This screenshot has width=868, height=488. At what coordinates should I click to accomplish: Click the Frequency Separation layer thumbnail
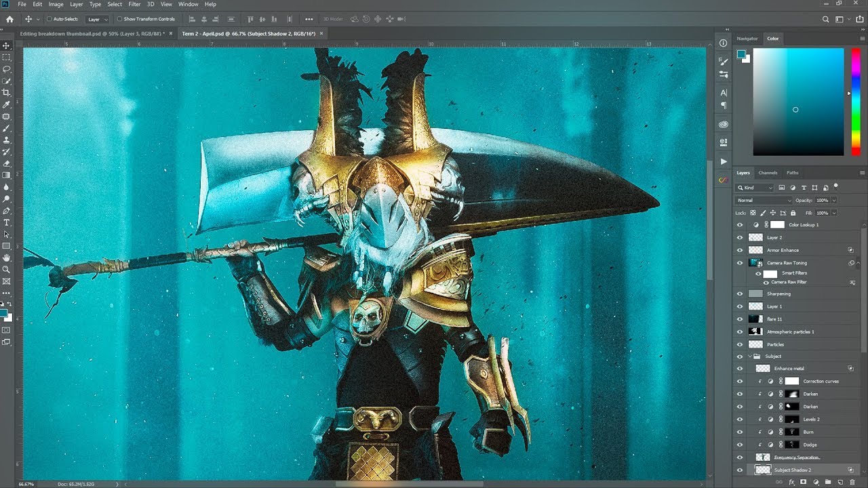[763, 457]
